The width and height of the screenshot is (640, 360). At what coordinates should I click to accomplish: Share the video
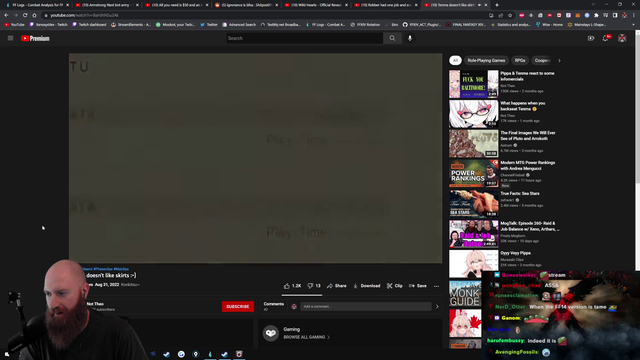pyautogui.click(x=337, y=286)
